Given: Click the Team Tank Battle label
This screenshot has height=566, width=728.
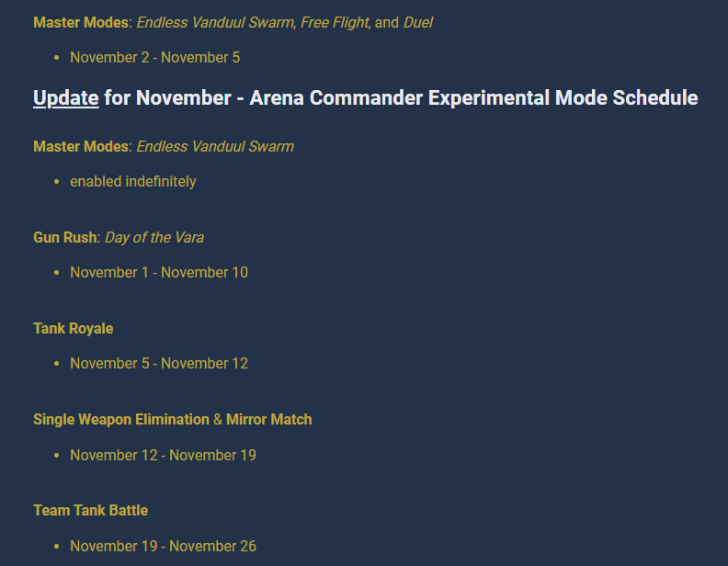Looking at the screenshot, I should (90, 510).
